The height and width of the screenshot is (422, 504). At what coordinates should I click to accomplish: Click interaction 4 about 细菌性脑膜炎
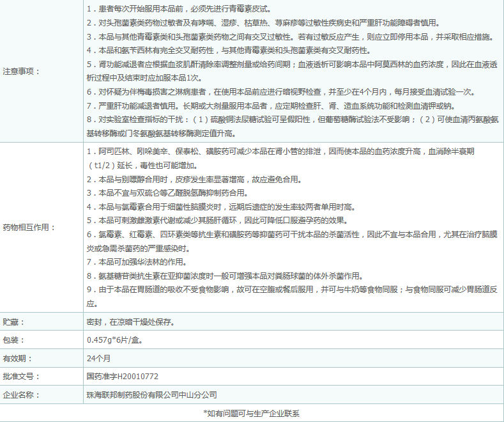pyautogui.click(x=221, y=207)
